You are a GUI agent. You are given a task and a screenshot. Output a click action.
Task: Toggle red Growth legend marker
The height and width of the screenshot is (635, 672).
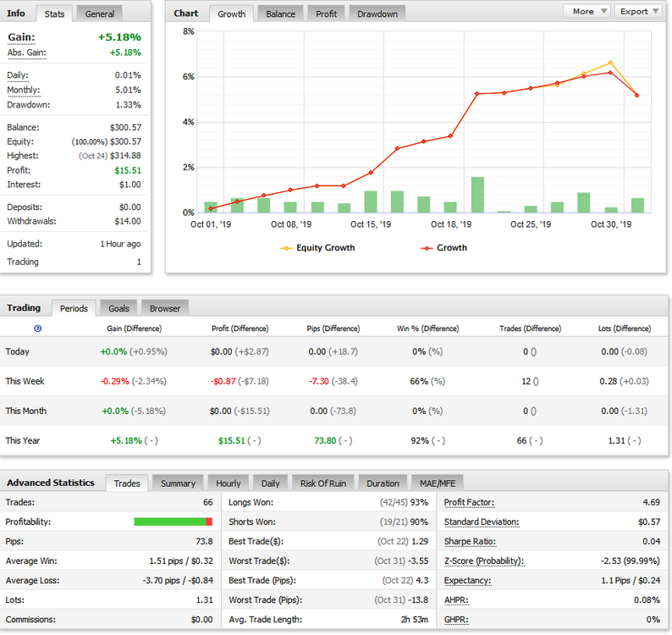[427, 248]
